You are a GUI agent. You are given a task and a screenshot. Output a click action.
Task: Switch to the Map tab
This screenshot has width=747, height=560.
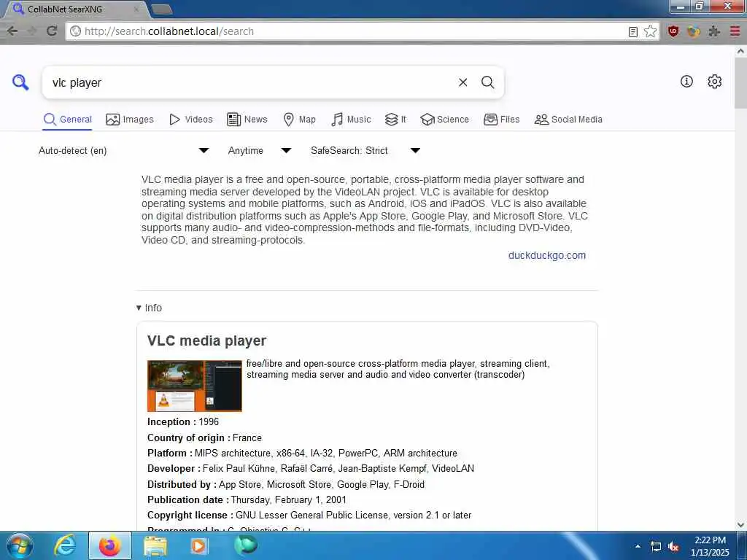pyautogui.click(x=299, y=119)
